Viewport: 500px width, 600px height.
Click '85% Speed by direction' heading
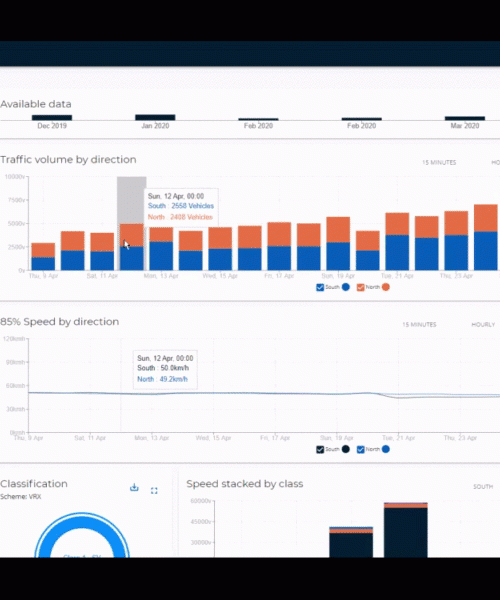(59, 322)
